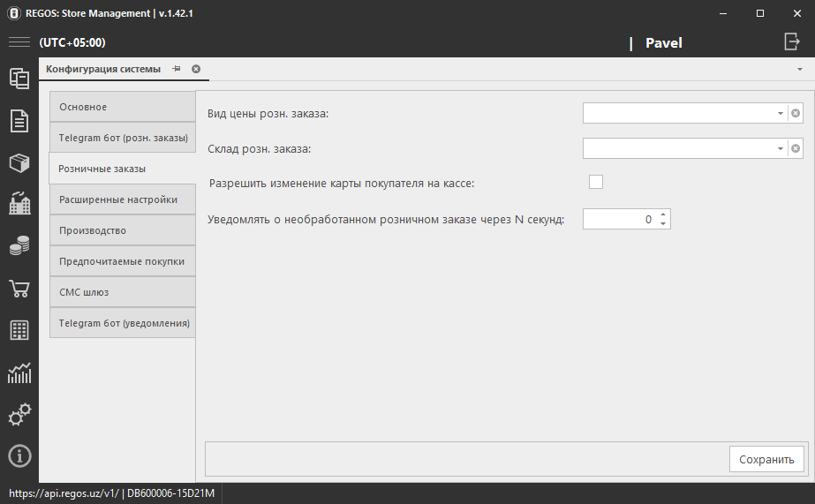Open the gears settings icon in the sidebar
Viewport: 815px width, 504px height.
[19, 414]
